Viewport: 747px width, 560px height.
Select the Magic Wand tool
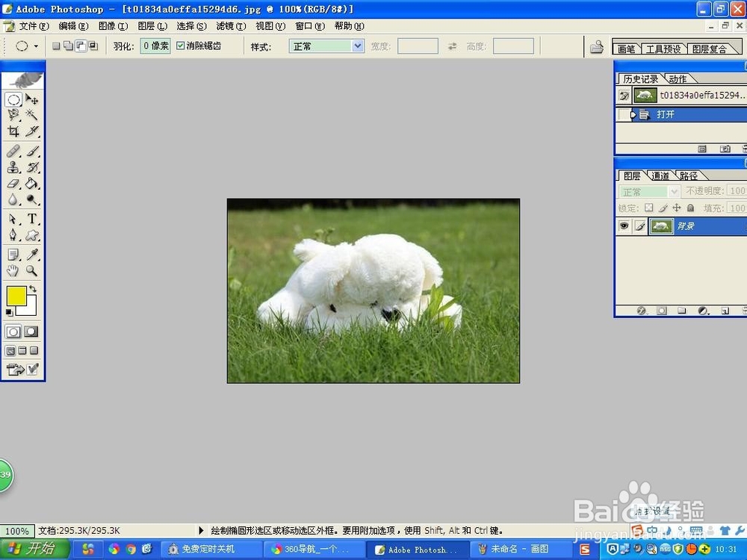32,115
